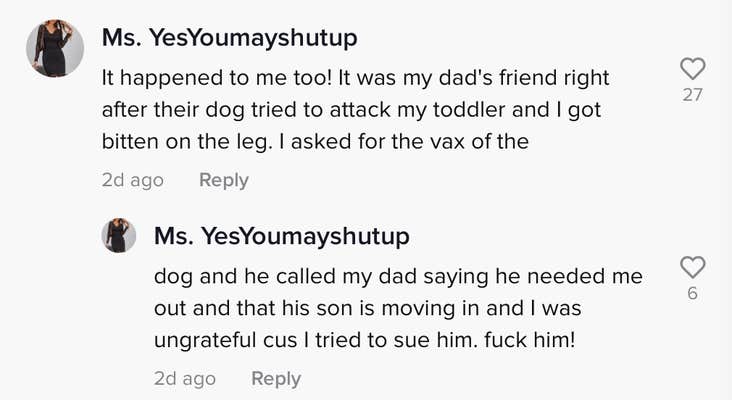Screen dimensions: 732x400
Task: Click the top comment's 2d ago timestamp
Action: (x=132, y=180)
